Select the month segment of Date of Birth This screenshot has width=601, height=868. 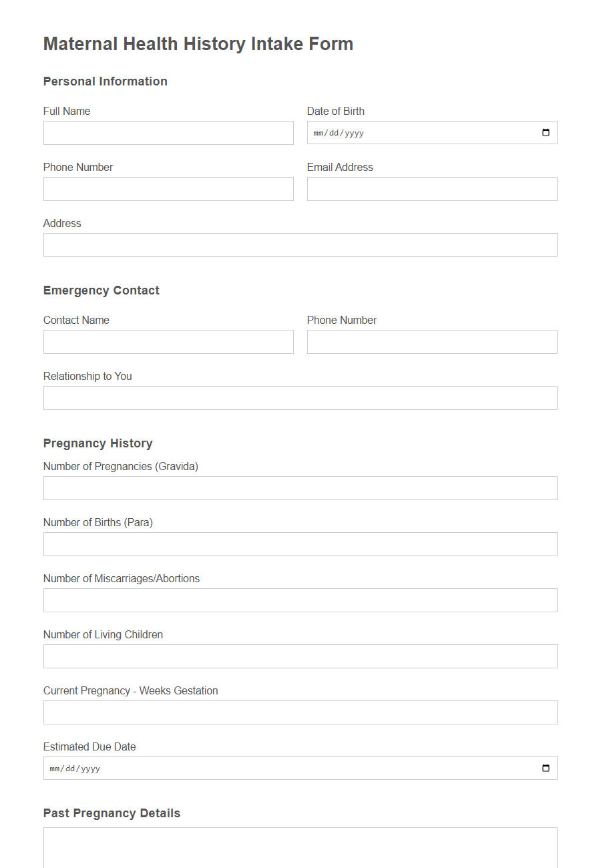coord(319,132)
